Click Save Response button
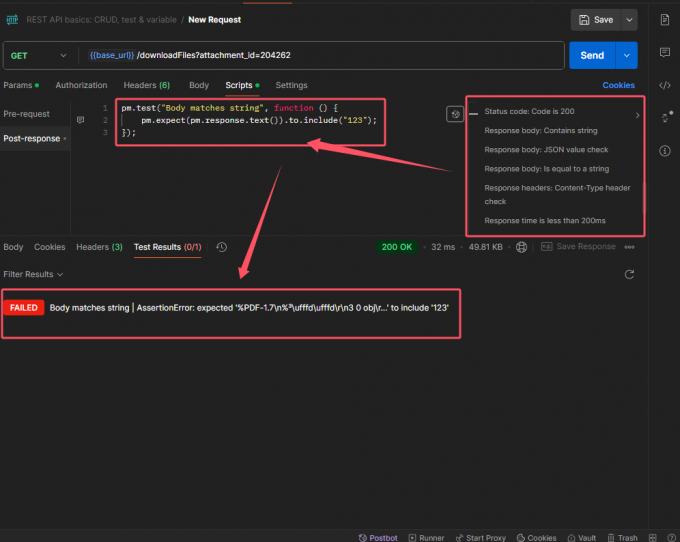Image resolution: width=680 pixels, height=542 pixels. click(x=579, y=247)
